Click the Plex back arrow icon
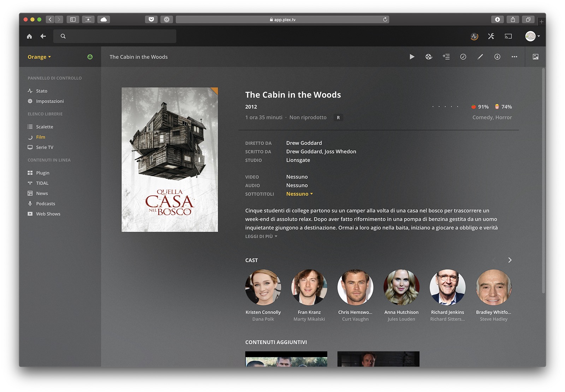 click(43, 36)
